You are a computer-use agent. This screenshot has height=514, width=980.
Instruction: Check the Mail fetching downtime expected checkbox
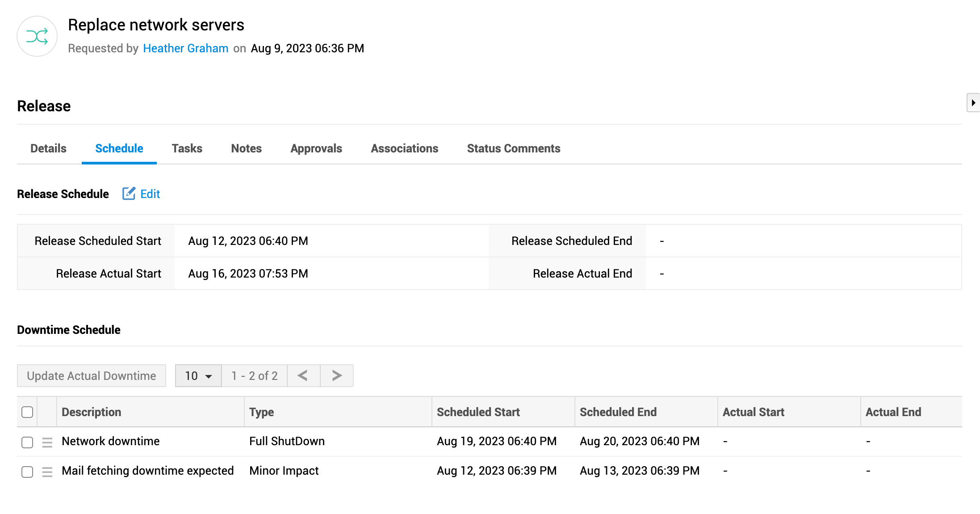(x=27, y=472)
